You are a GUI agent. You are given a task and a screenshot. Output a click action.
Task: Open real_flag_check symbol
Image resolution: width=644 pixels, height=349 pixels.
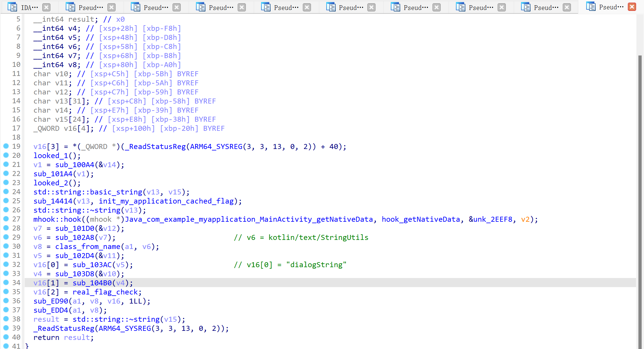click(105, 292)
